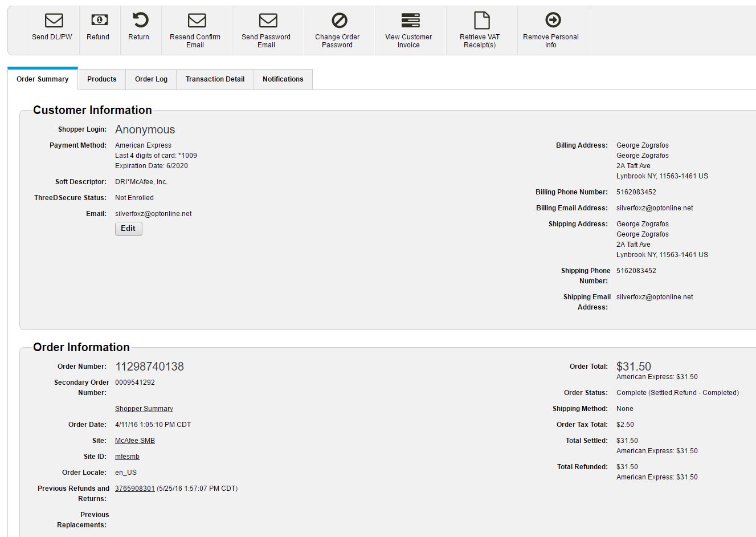Click the View Customer Invoice label
The height and width of the screenshot is (537, 756).
408,41
